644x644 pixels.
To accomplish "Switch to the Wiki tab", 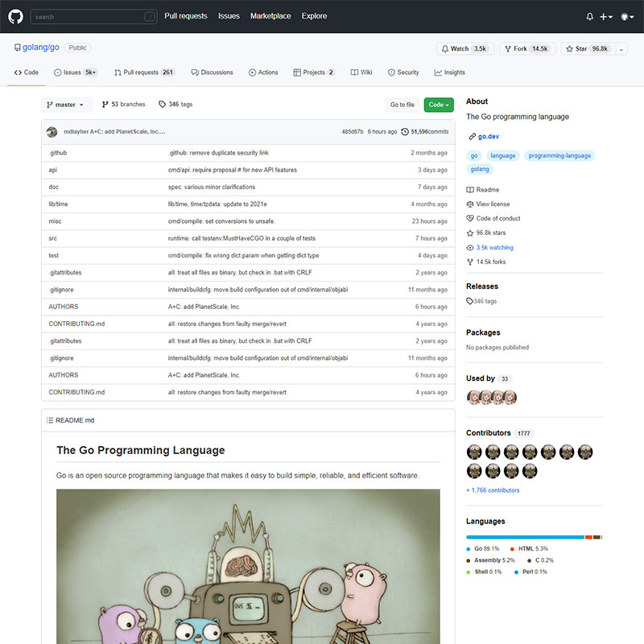I will point(361,72).
